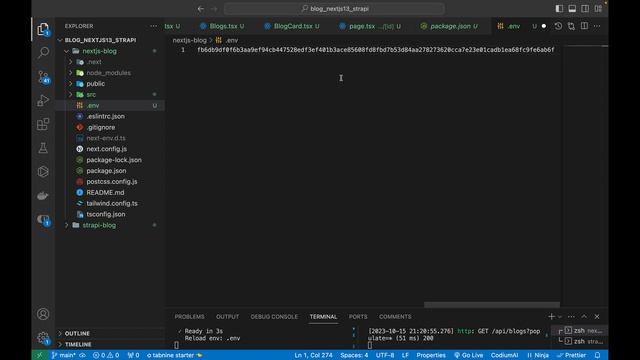This screenshot has height=360, width=640.
Task: Click Ln 1, Col 274 cursor position
Action: 313,355
